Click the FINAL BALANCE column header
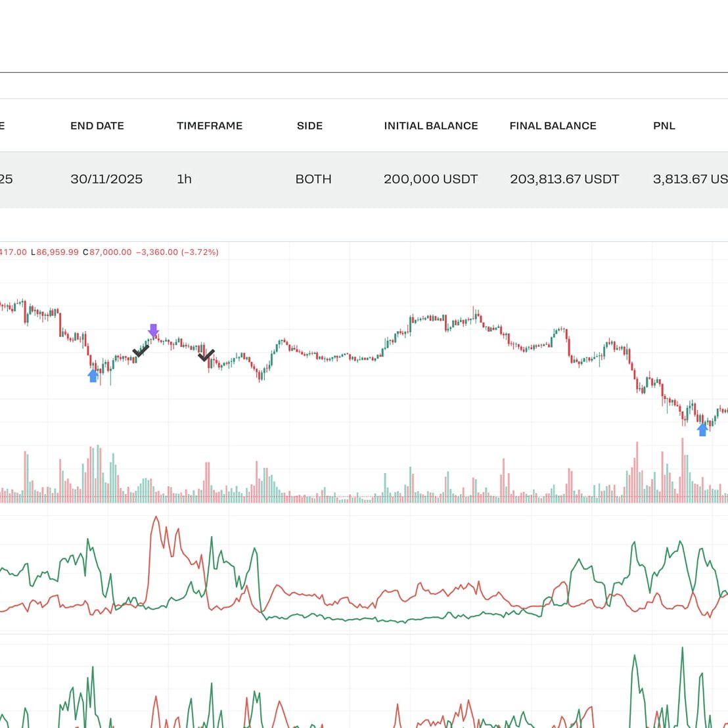 point(553,125)
